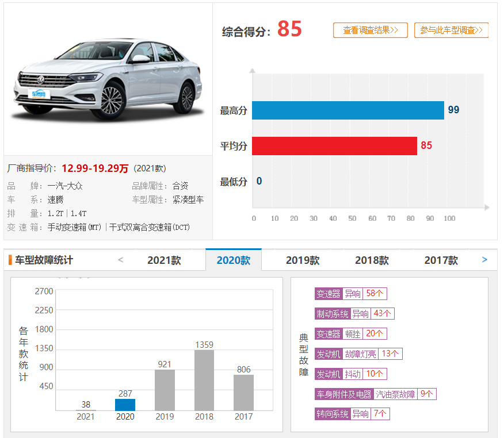The width and height of the screenshot is (504, 438).
Task: Click the 参与此车型调查>> button
Action: [451, 30]
